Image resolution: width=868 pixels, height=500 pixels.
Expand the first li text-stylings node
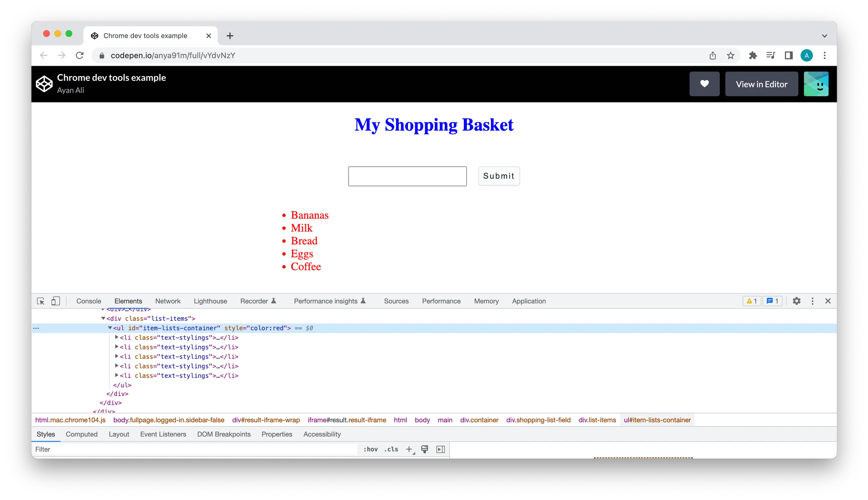point(116,337)
